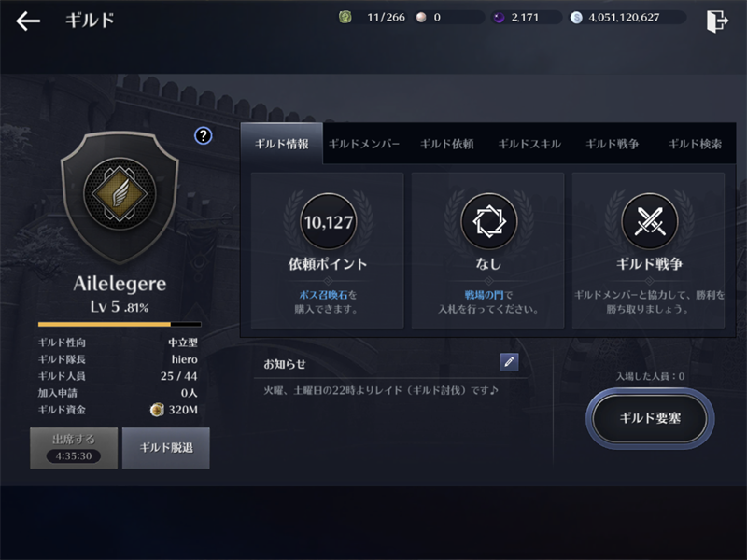Tap the silver coin currency icon
The width and height of the screenshot is (747, 560).
coord(576,18)
